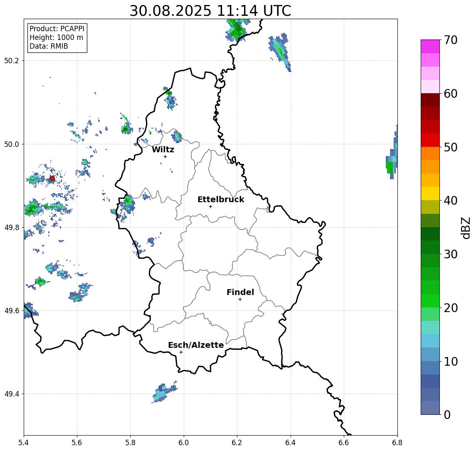Click the longitude tick label 5.4
Image resolution: width=476 pixels, height=451 pixels.
click(24, 443)
